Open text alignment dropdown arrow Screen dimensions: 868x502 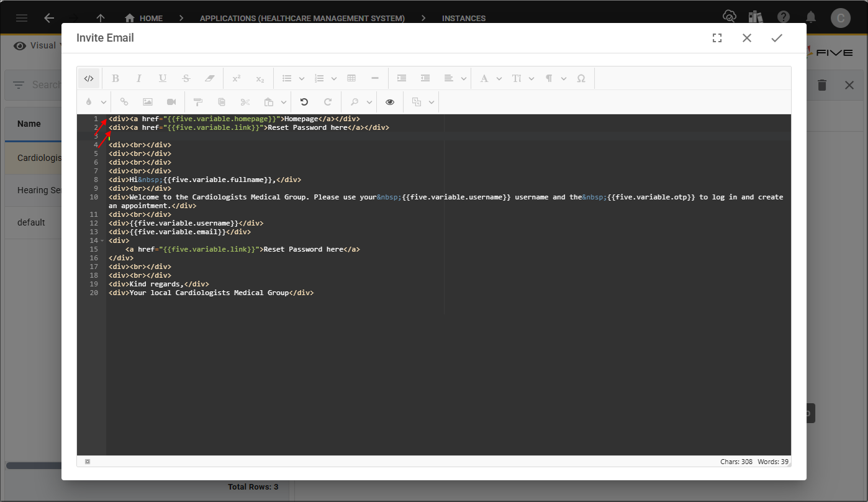tap(464, 78)
